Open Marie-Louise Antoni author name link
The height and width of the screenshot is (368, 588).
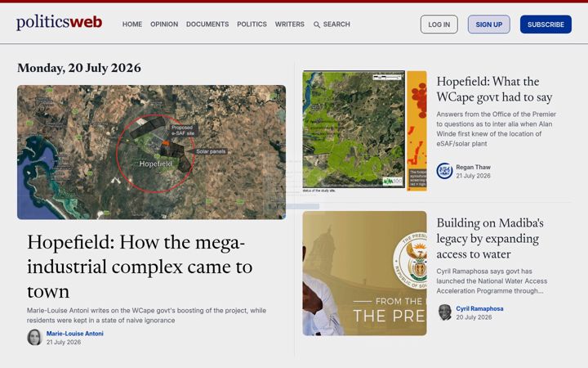pos(75,334)
